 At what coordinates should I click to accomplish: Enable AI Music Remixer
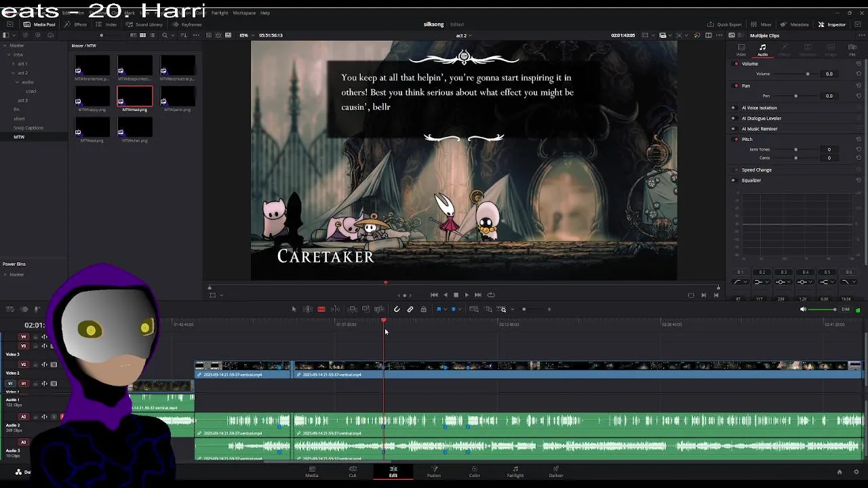pos(733,129)
